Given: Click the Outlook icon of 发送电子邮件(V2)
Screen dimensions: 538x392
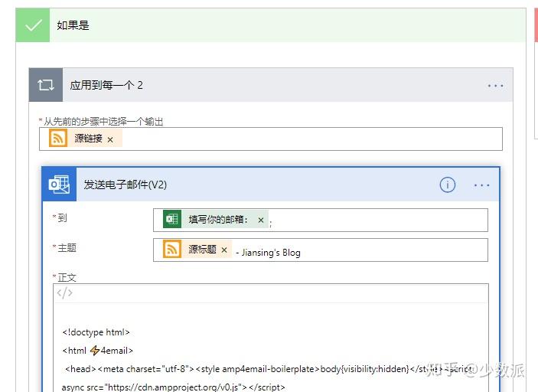Looking at the screenshot, I should tap(59, 185).
